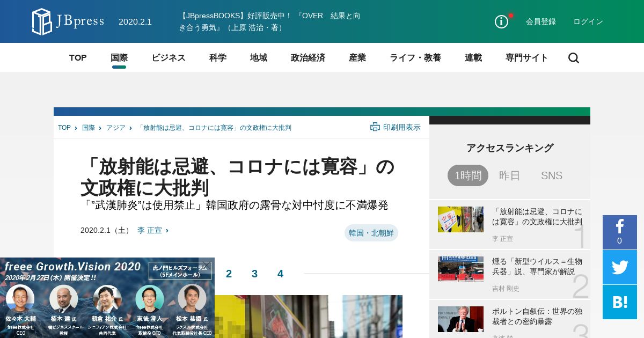Viewport: 644px width, 338px height.
Task: Select ライフ・教養 in the navigation bar
Action: (x=415, y=58)
